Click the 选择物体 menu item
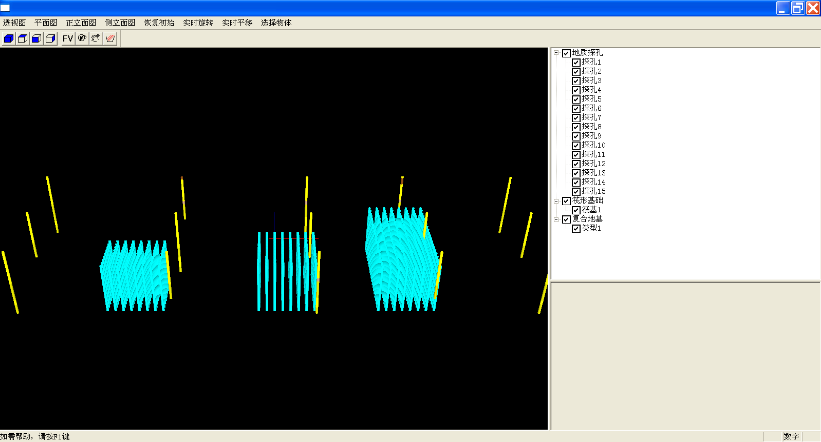This screenshot has height=442, width=821. [276, 23]
